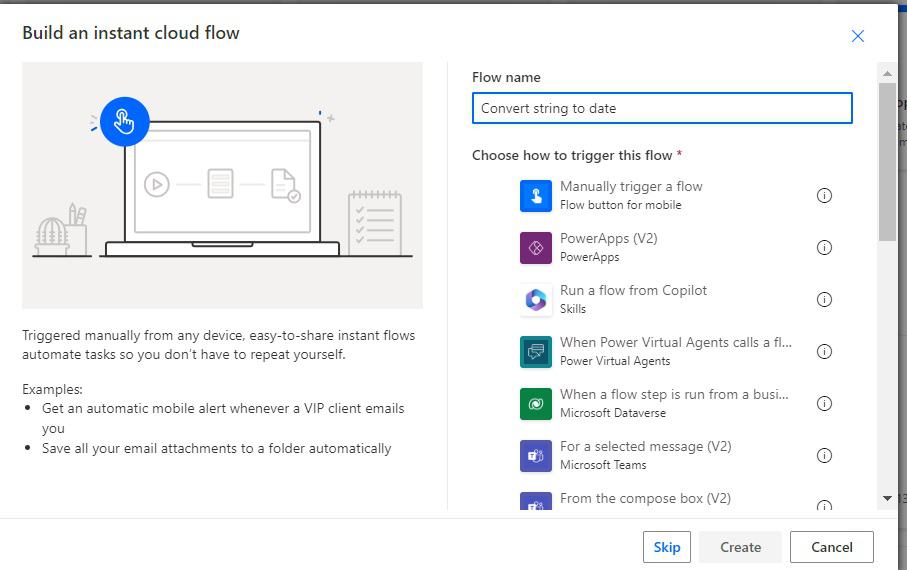Click the Flow name input field
This screenshot has height=570, width=907.
click(x=662, y=108)
